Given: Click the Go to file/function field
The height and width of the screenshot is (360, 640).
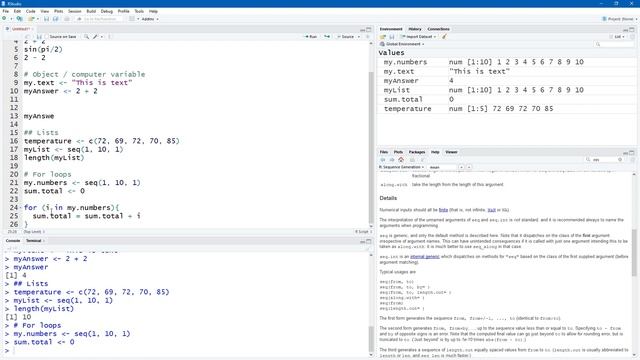Looking at the screenshot, I should [x=100, y=19].
